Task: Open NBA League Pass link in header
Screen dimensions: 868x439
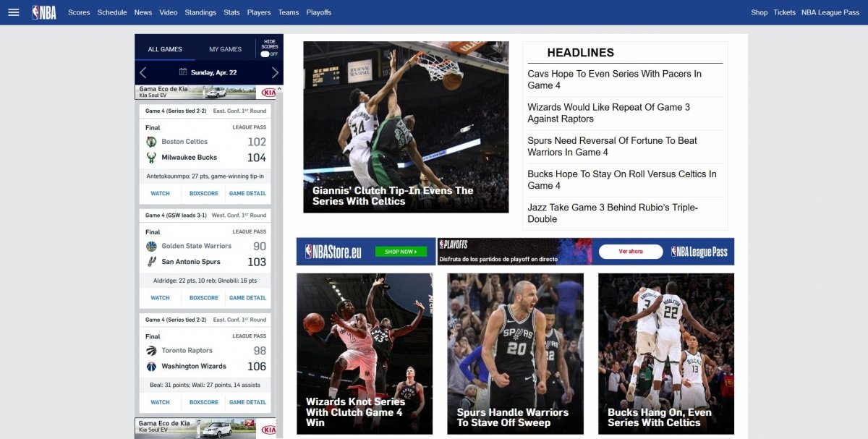Action: (830, 12)
